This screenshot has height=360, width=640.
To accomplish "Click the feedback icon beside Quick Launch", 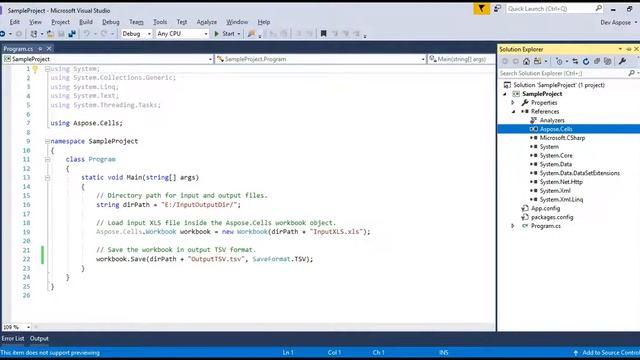I will pyautogui.click(x=498, y=9).
